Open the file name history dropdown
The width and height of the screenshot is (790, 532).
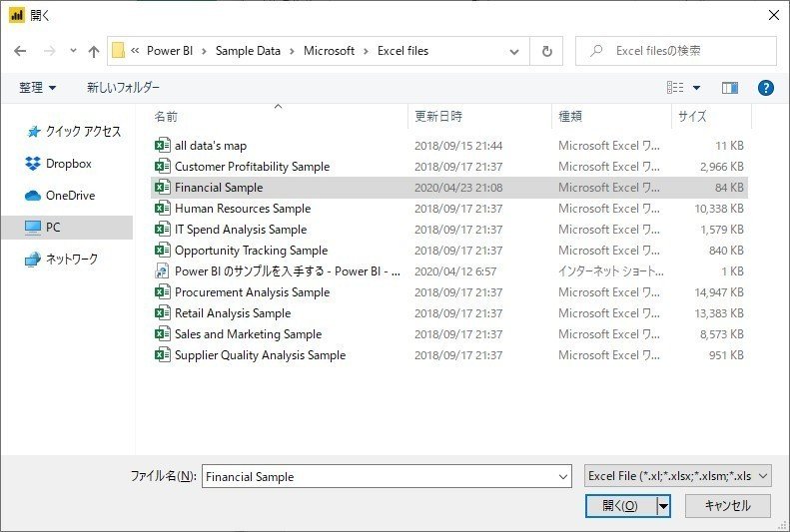tap(563, 477)
